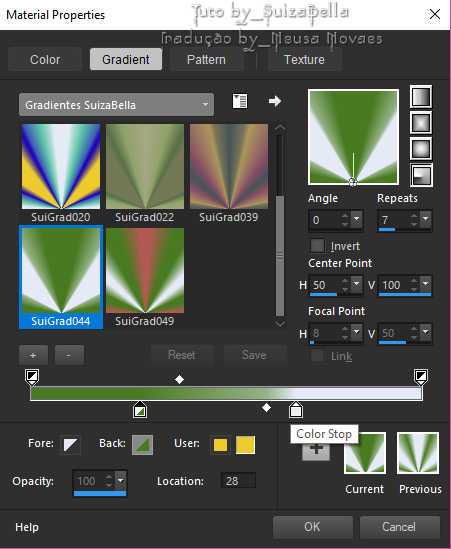Viewport: 451px width, 549px height.
Task: Open the Repeats value dropdown arrow
Action: 425,220
